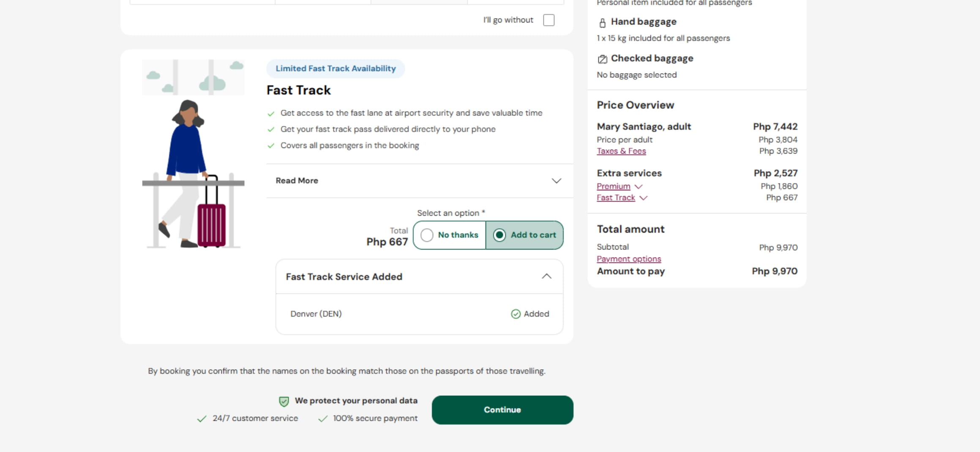Viewport: 980px width, 452px height.
Task: Select the "No thanks" radio option
Action: pyautogui.click(x=427, y=235)
